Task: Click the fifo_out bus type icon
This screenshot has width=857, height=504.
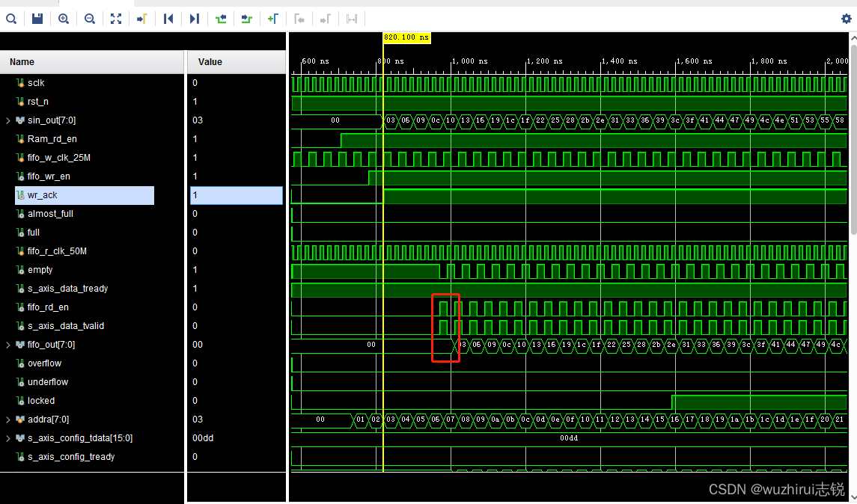Action: [x=20, y=345]
